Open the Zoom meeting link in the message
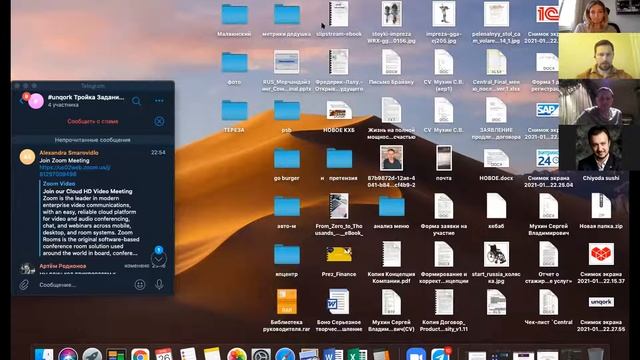The height and width of the screenshot is (360, 640). 75,171
